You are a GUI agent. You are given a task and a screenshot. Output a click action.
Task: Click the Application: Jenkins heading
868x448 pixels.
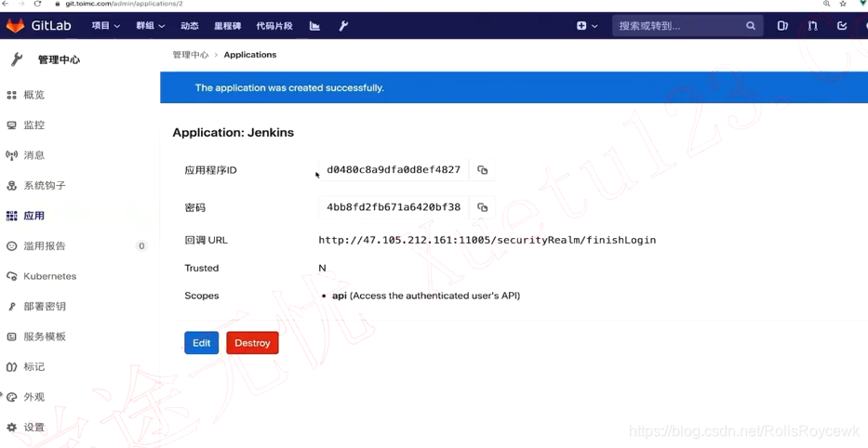(x=234, y=133)
